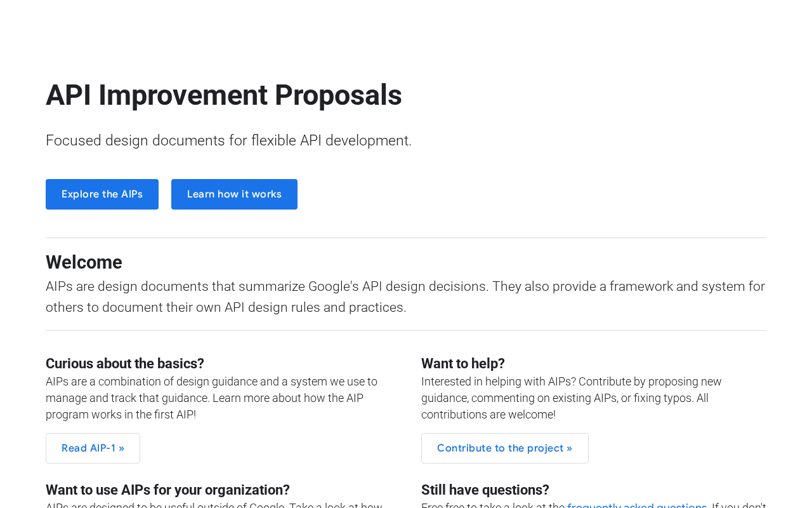Click the API Improvement Proposals page title
The width and height of the screenshot is (812, 508).
coord(224,95)
